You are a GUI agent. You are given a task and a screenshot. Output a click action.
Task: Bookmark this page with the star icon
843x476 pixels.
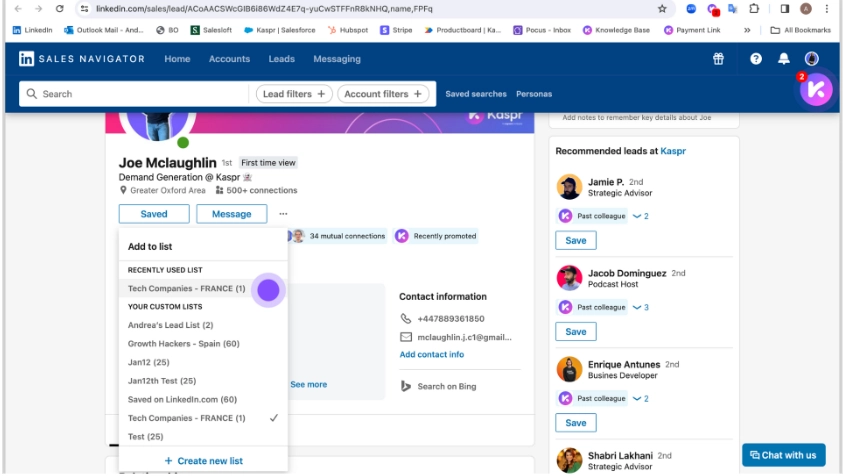tap(662, 9)
